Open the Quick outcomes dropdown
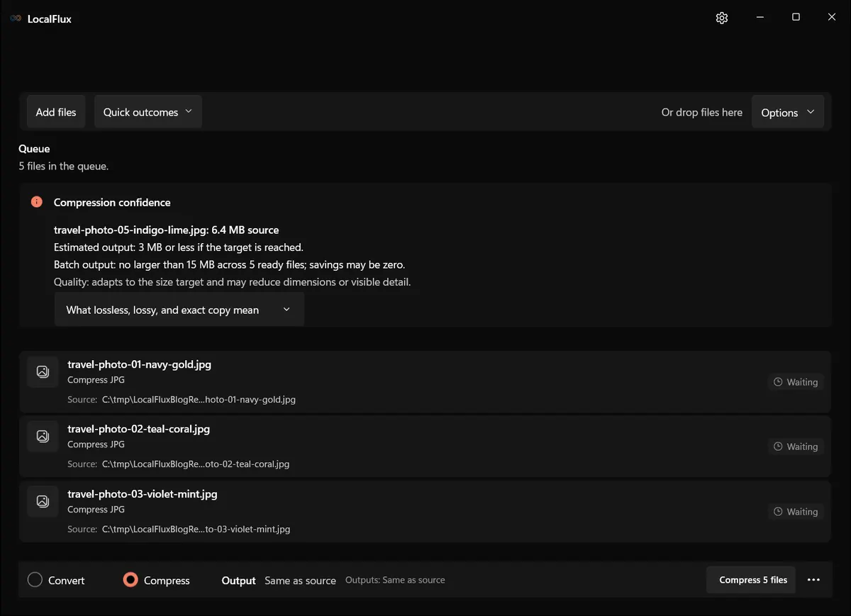The image size is (851, 616). [148, 112]
